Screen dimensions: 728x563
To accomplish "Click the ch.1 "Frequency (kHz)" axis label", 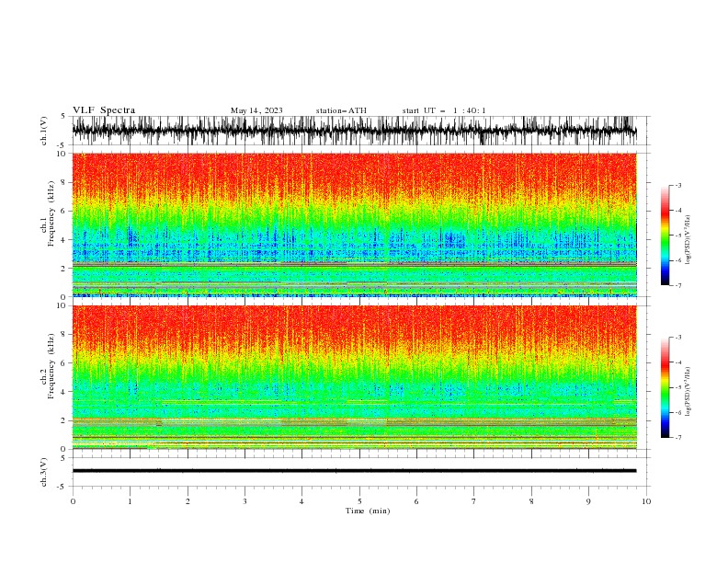I will click(x=51, y=213).
